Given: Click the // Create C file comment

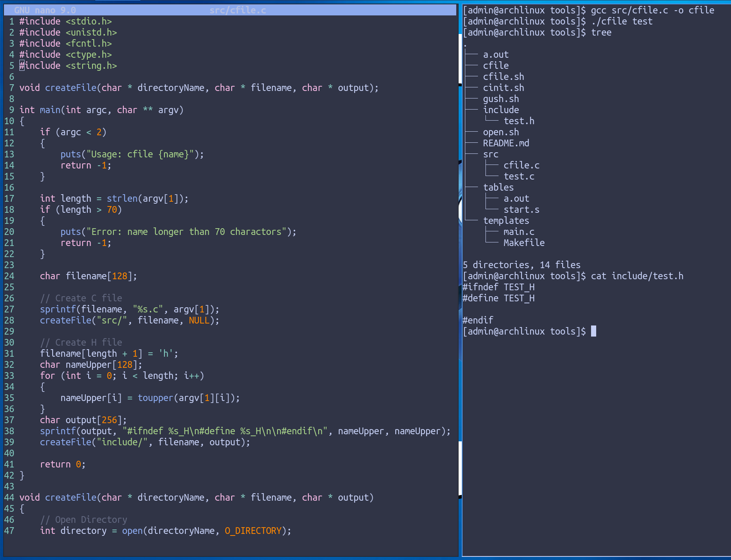Looking at the screenshot, I should [x=81, y=298].
